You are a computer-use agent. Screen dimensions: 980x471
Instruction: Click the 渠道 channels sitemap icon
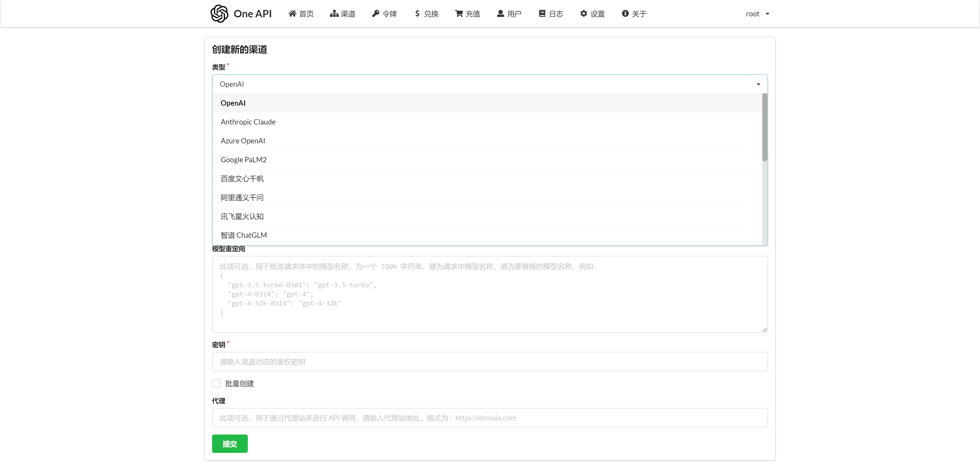click(x=334, y=14)
